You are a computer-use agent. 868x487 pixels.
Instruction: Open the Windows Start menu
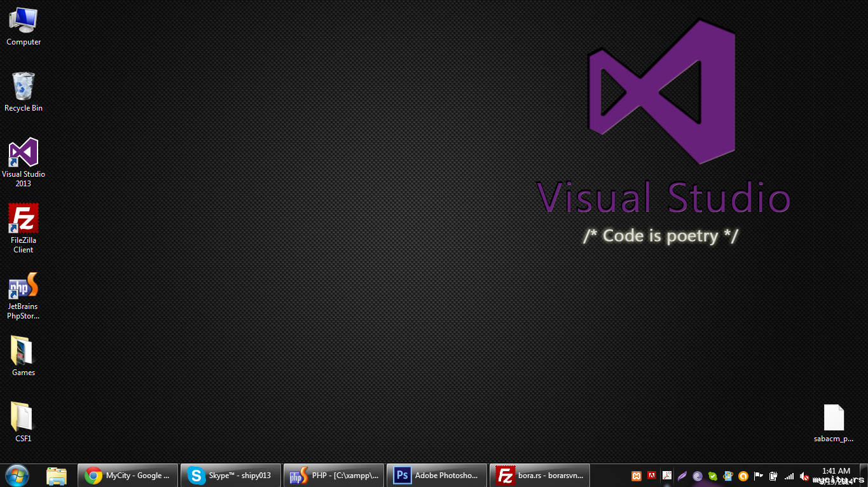coord(17,476)
